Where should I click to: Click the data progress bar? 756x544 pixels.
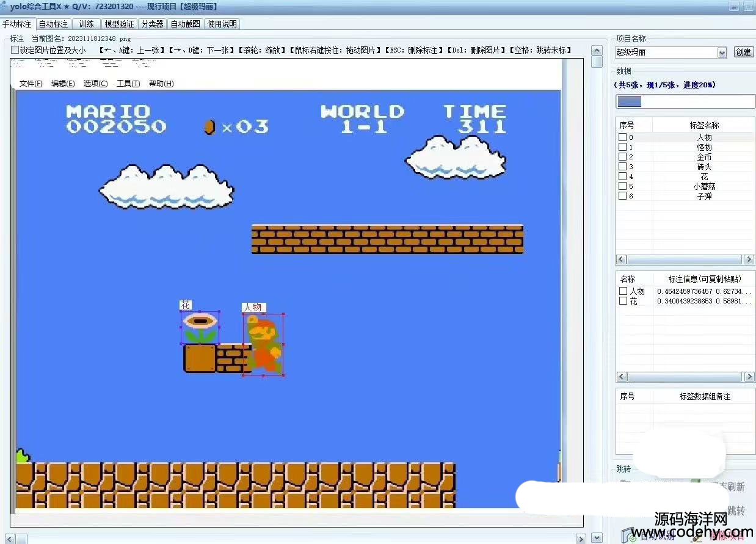tap(685, 102)
